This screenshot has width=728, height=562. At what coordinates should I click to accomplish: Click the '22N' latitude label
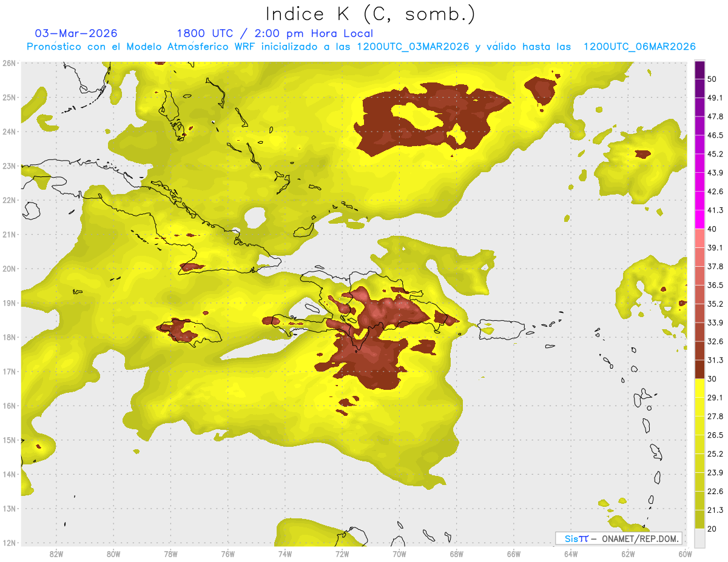point(9,200)
